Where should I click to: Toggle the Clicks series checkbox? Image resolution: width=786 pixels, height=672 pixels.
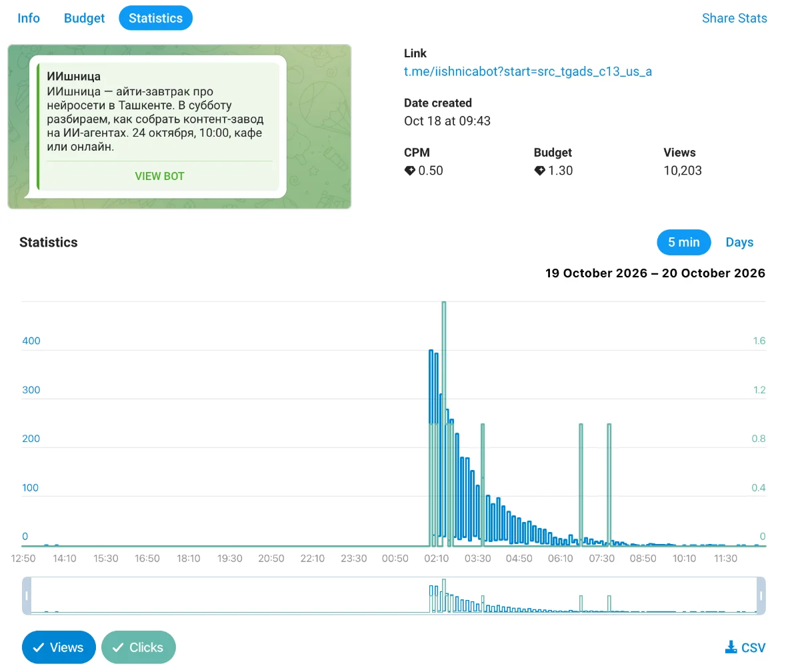point(139,647)
